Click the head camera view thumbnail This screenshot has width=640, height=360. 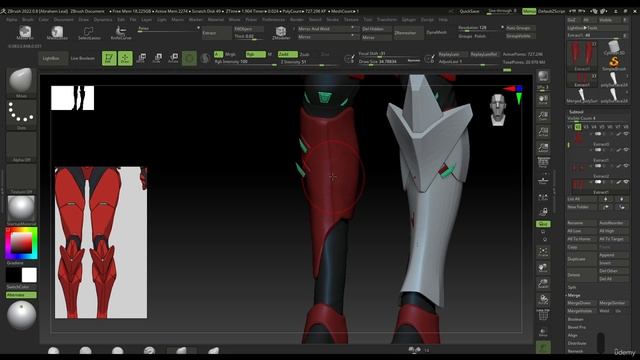tap(498, 109)
